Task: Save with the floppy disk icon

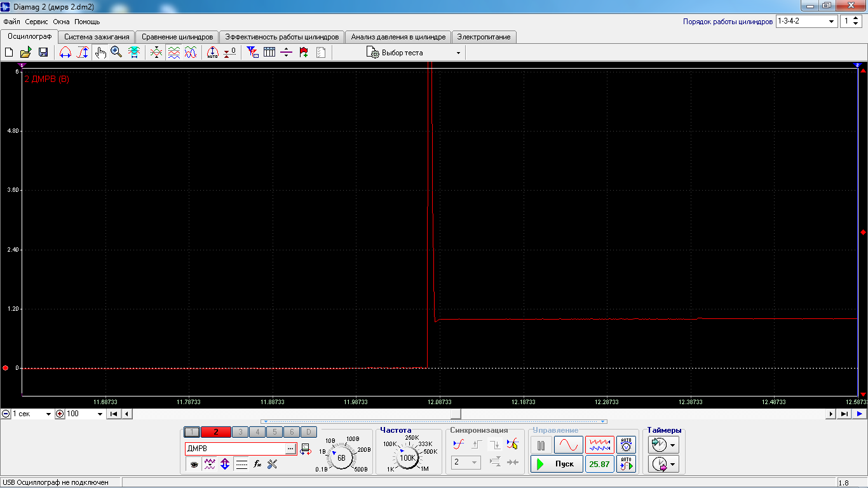Action: [43, 53]
